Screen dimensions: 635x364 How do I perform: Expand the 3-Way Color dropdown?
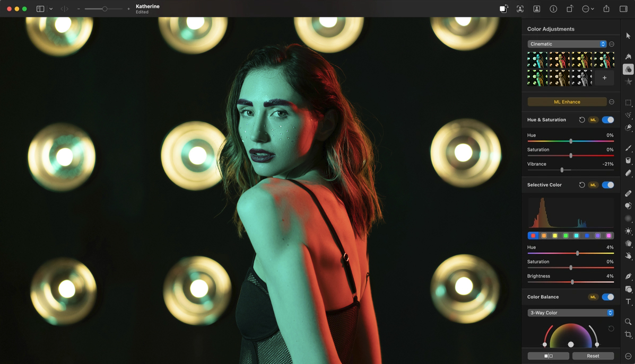pyautogui.click(x=570, y=313)
